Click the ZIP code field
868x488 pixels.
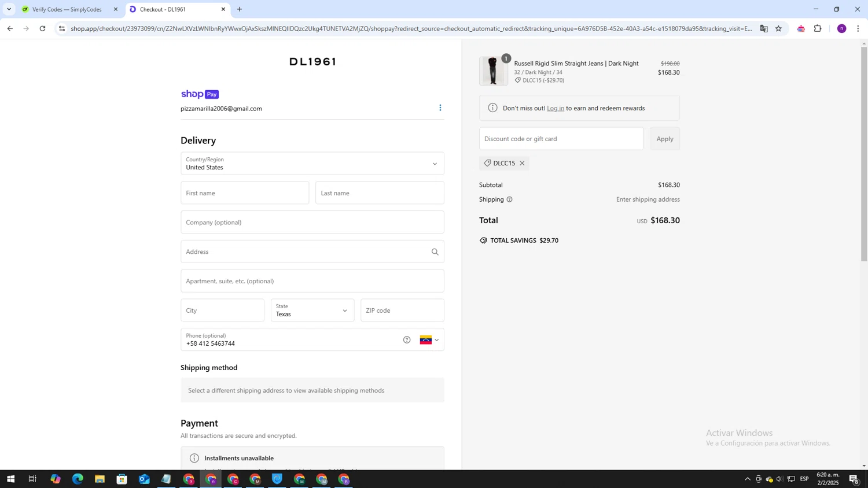402,310
